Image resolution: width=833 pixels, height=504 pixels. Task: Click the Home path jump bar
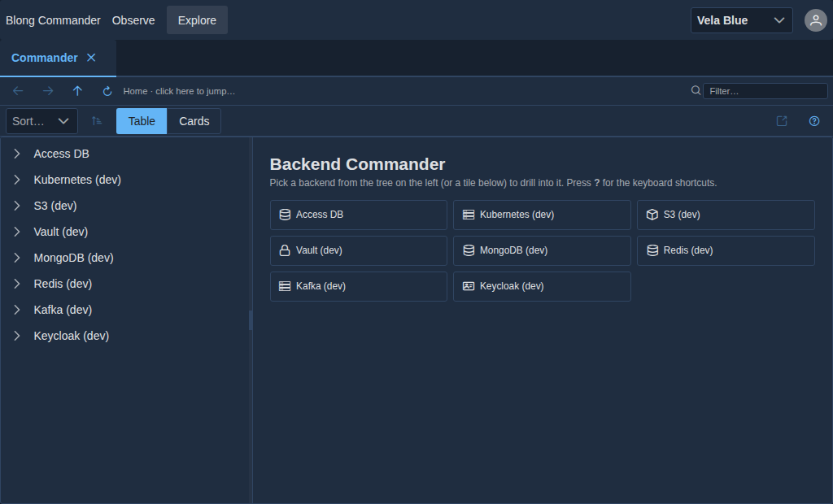pyautogui.click(x=179, y=91)
